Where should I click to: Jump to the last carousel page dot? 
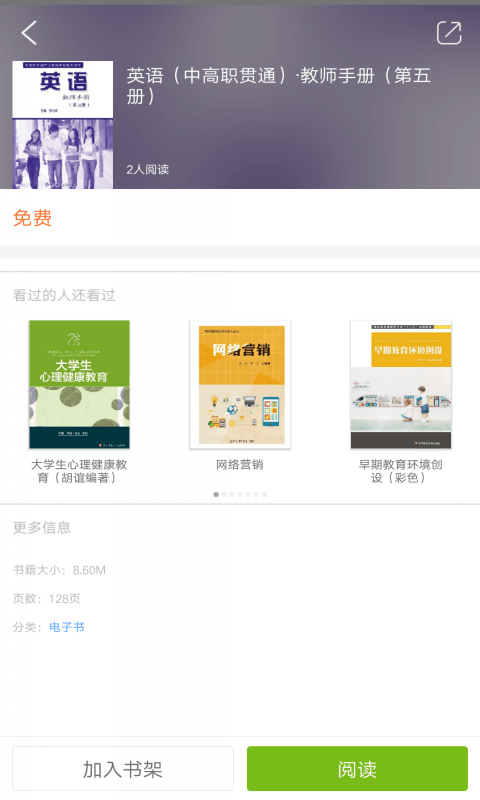click(x=264, y=494)
